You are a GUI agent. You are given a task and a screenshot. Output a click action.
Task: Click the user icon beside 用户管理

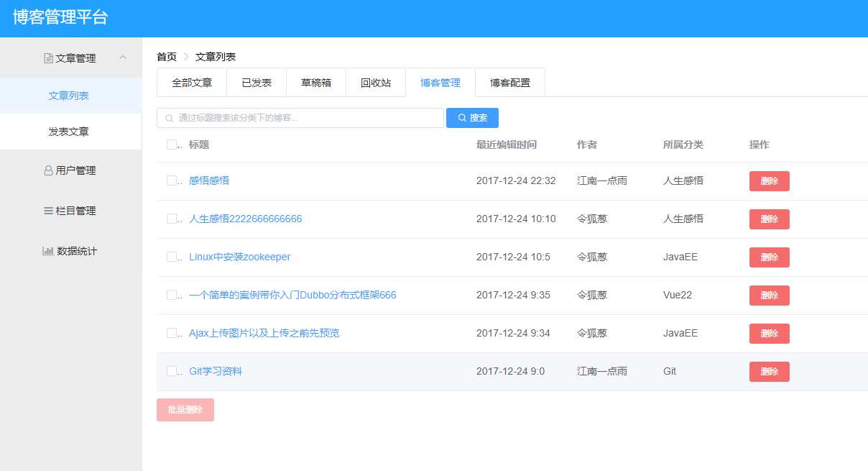click(x=48, y=170)
